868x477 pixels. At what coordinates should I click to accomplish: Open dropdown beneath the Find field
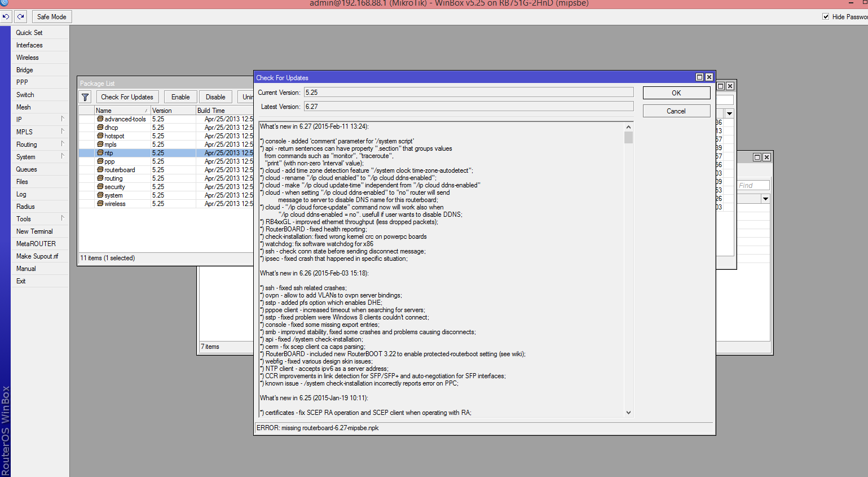coord(765,199)
